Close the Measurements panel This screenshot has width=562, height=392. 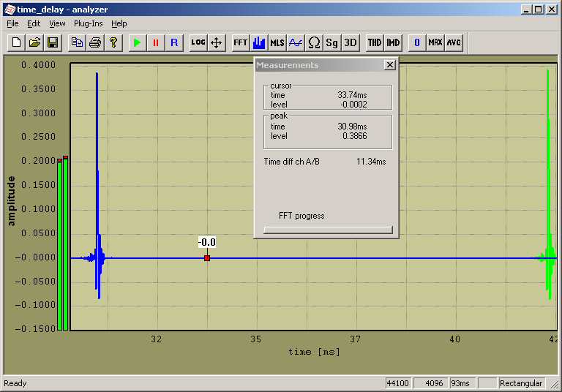click(x=390, y=64)
